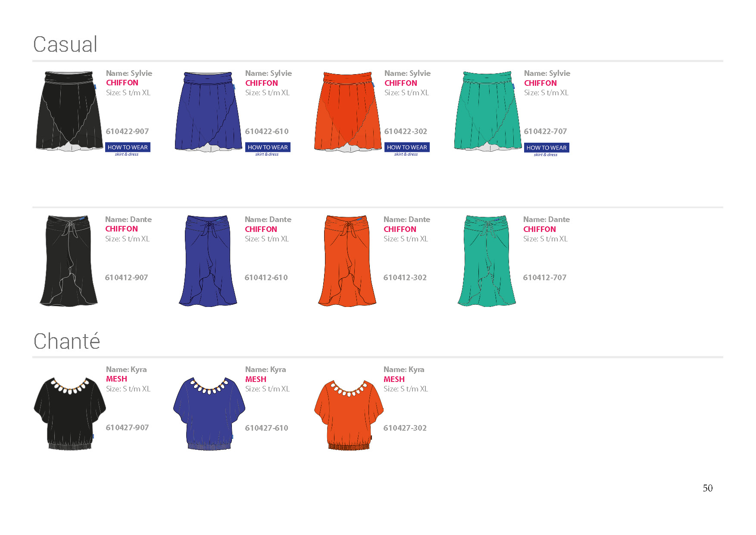Click HOW TO WEAR button for blue Sylvie skirt
This screenshot has width=756, height=535.
(268, 147)
